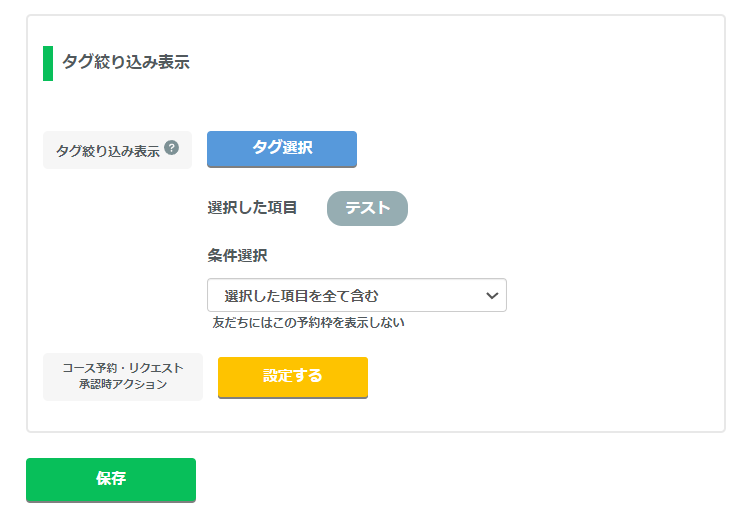Click the コース予約・リクエスト label text
The height and width of the screenshot is (510, 741).
(123, 368)
